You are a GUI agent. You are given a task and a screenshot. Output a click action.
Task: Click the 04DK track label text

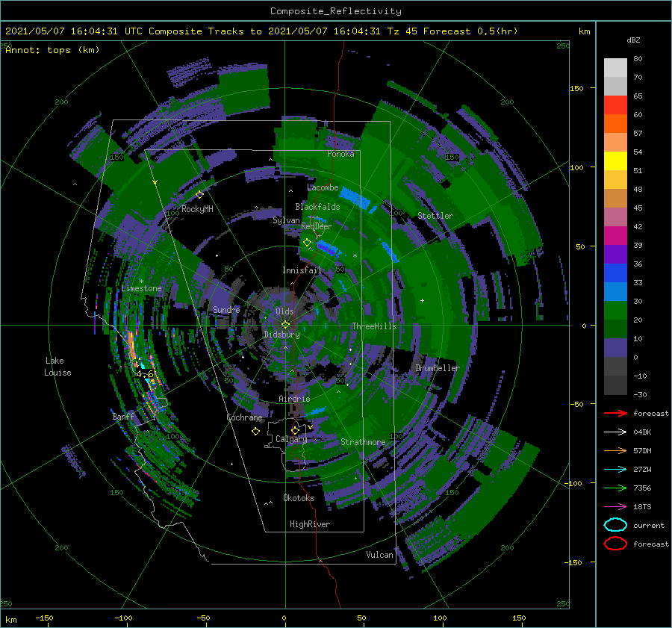point(642,432)
